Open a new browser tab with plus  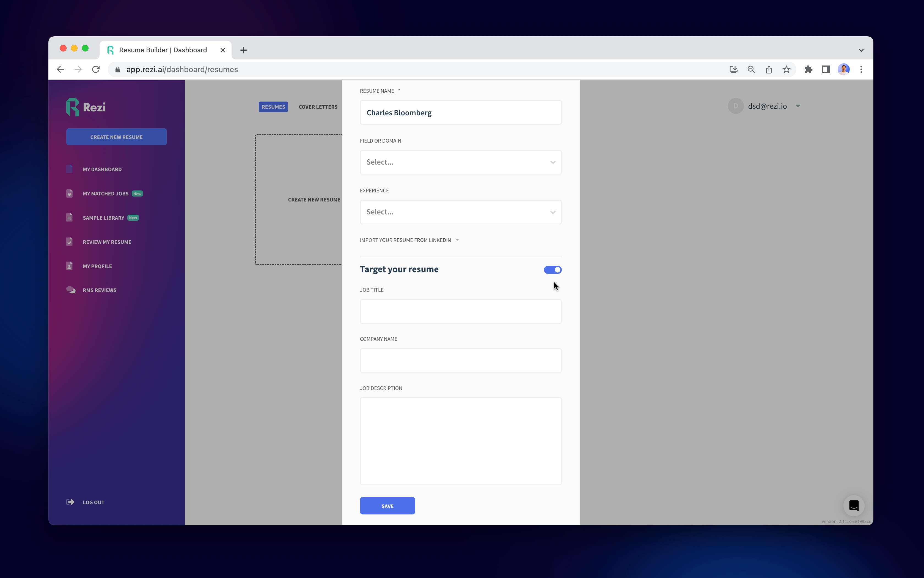tap(244, 50)
